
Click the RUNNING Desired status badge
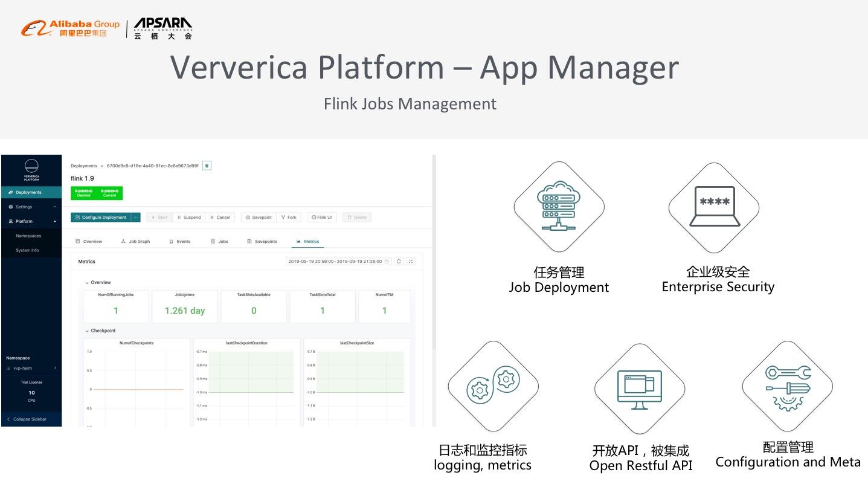pos(84,193)
